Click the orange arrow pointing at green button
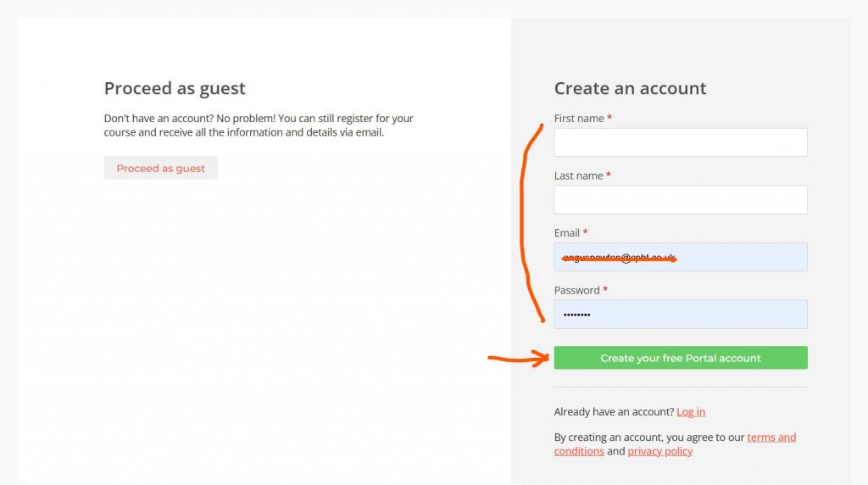868x485 pixels. point(518,359)
